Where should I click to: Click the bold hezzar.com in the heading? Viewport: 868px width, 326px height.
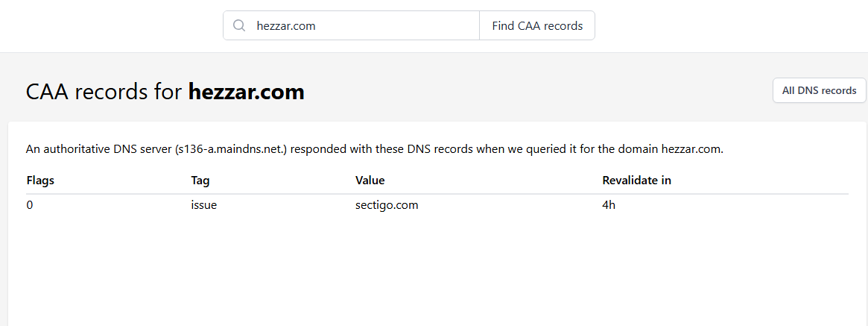[x=246, y=92]
